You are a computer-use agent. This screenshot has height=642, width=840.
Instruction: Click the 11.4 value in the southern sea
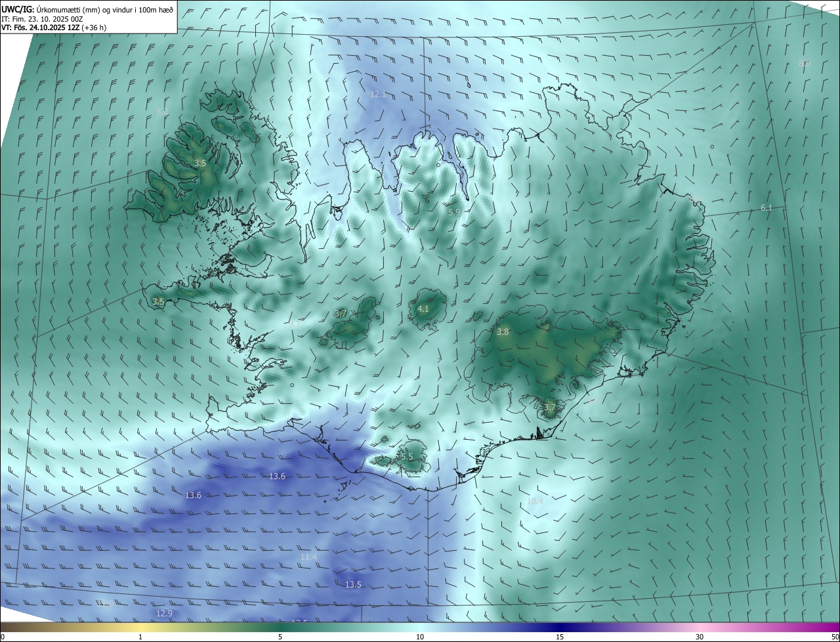pos(308,557)
